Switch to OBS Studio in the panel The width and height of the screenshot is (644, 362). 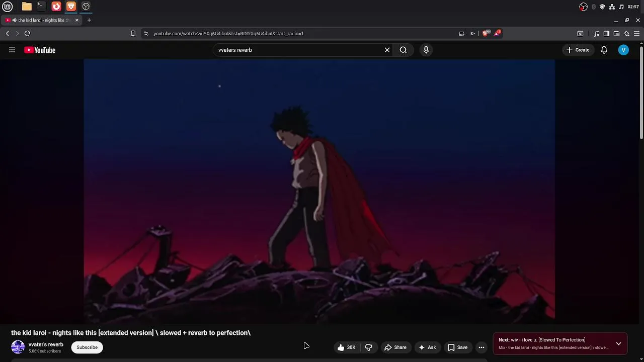(86, 7)
